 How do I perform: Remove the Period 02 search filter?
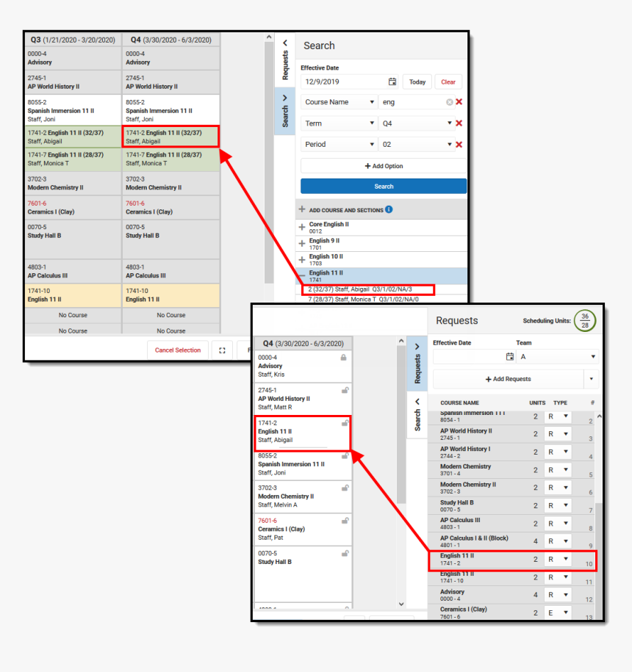click(x=459, y=145)
